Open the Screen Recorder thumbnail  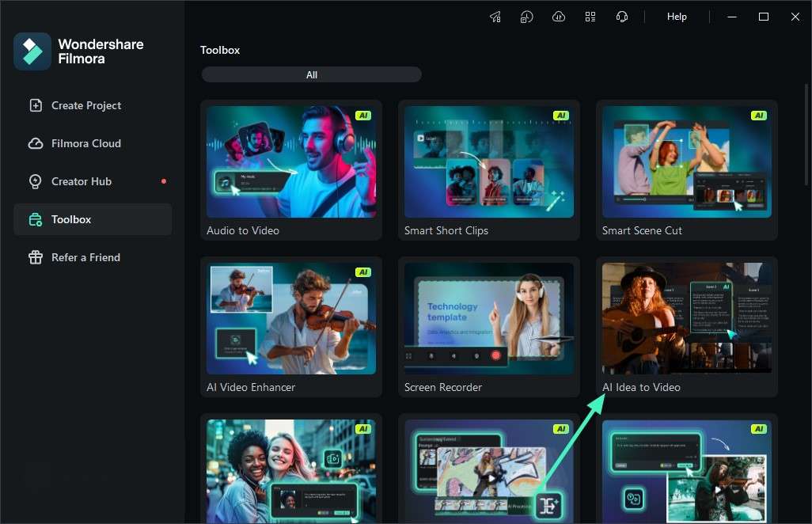click(489, 318)
